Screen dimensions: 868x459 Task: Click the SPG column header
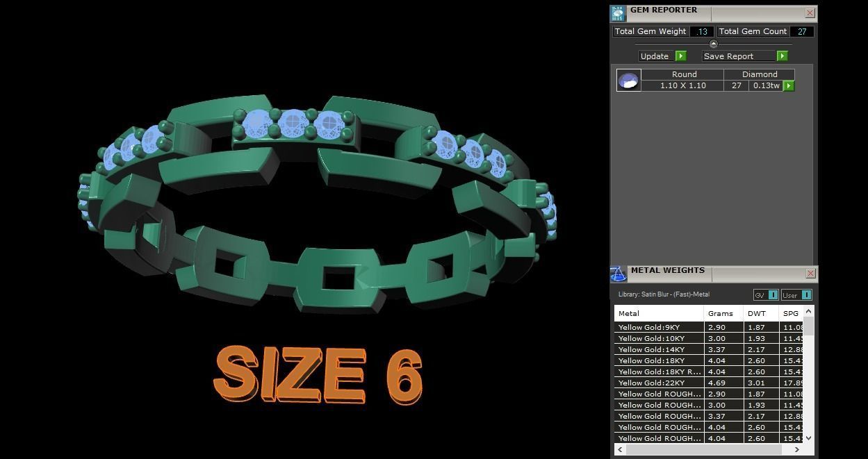click(x=791, y=313)
